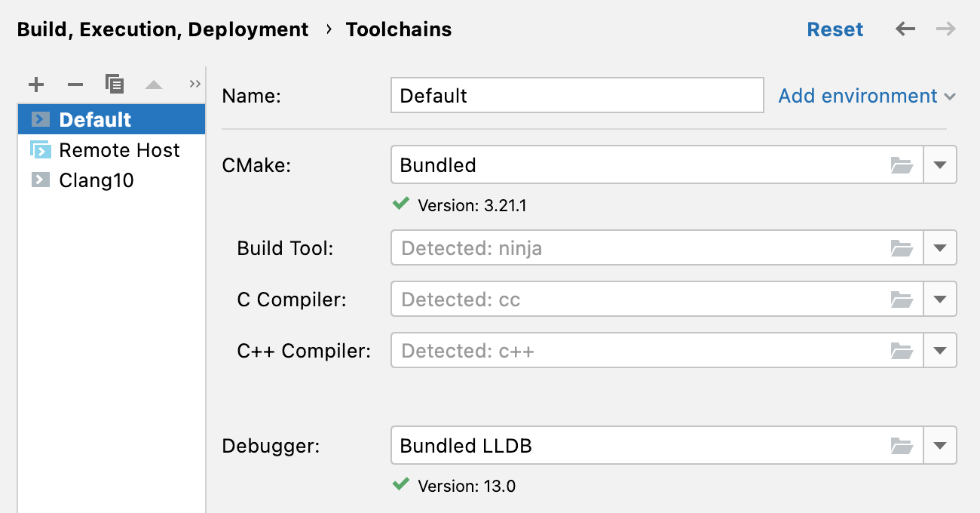980x513 pixels.
Task: Edit the toolchain Name field
Action: tap(577, 95)
